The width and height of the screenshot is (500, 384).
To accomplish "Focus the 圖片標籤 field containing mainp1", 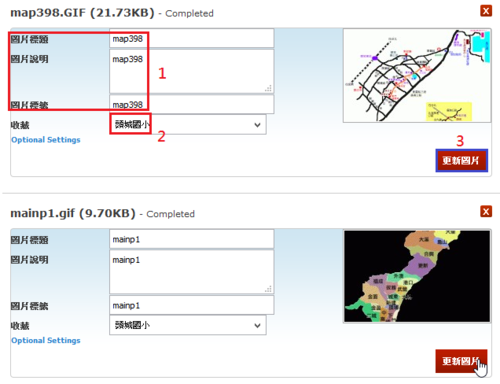I will pos(192,305).
